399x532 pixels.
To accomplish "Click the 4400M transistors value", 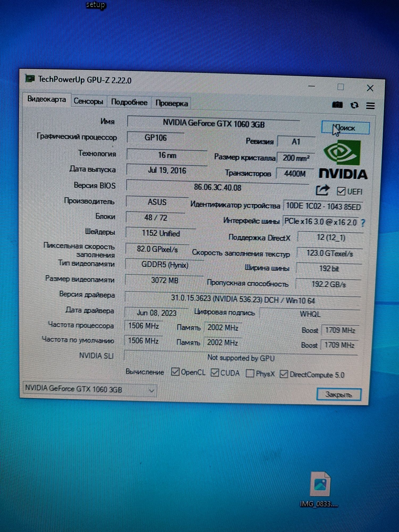I will [295, 174].
